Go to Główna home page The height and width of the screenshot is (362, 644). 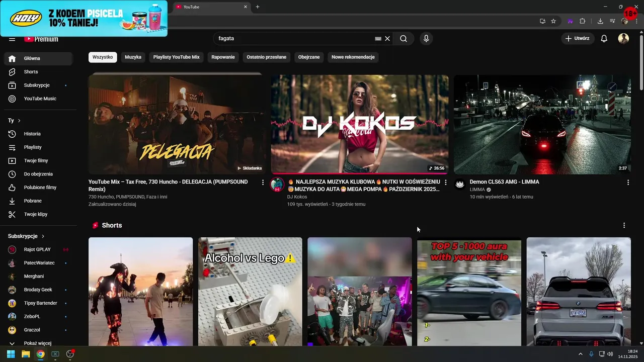click(x=38, y=58)
